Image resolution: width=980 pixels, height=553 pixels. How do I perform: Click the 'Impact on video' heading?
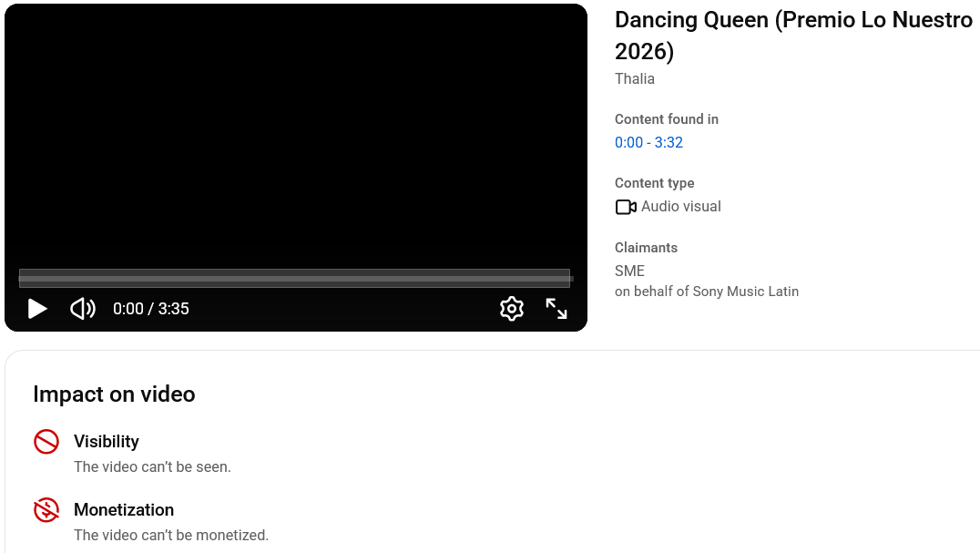pos(114,394)
